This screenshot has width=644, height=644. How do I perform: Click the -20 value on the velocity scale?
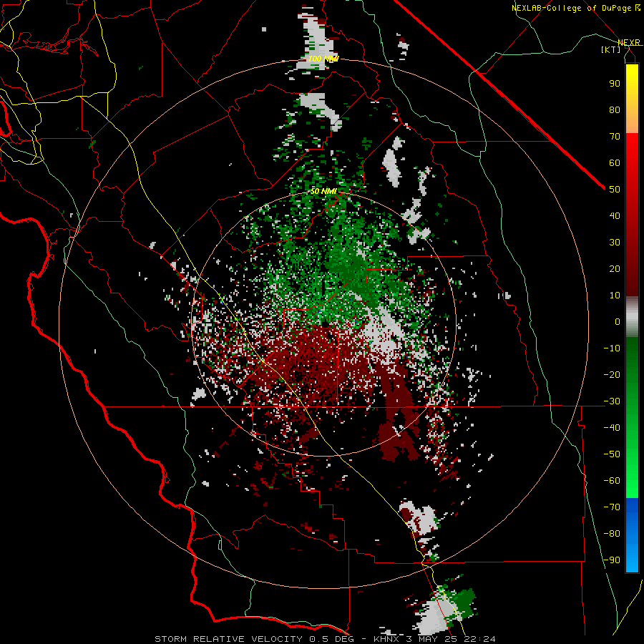(x=612, y=374)
